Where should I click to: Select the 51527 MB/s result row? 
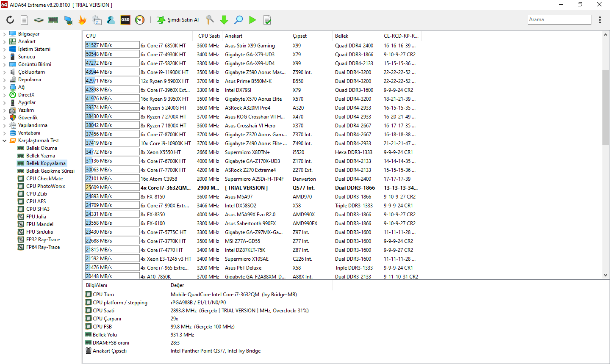(252, 45)
